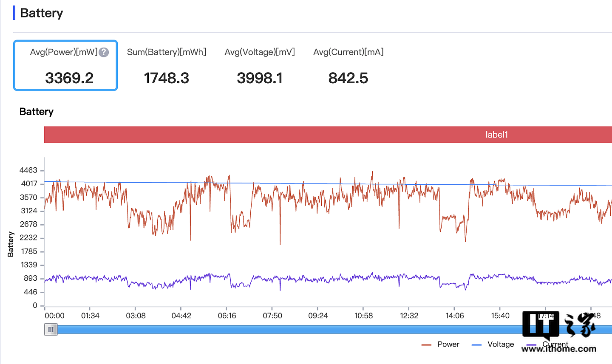Select the Avg(Power)[mW] 3369.2 card
Viewport: 612px width, 364px height.
point(65,65)
